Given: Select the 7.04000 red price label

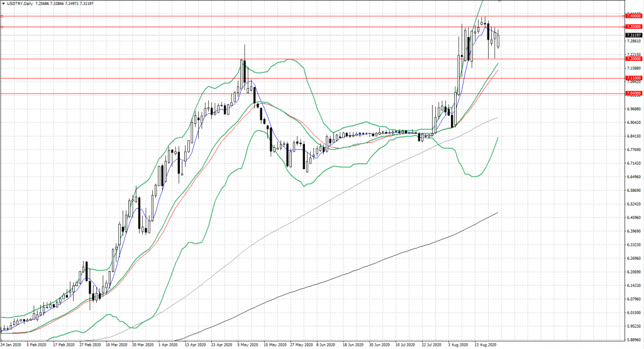Looking at the screenshot, I should click(633, 93).
